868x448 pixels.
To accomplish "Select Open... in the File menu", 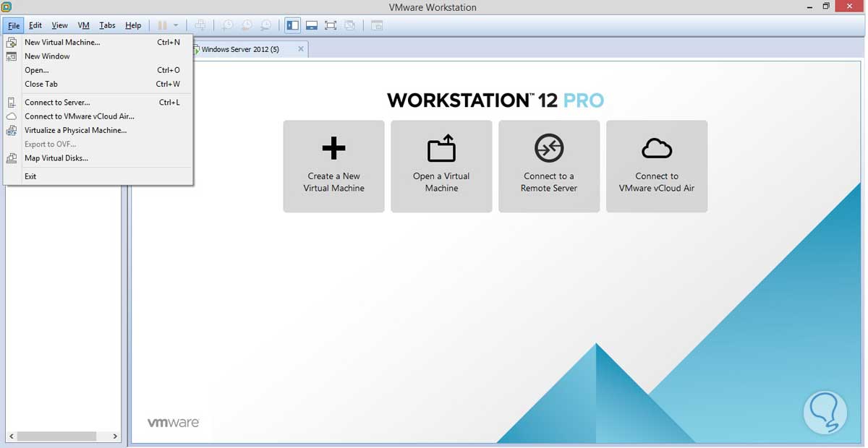I will (98, 70).
